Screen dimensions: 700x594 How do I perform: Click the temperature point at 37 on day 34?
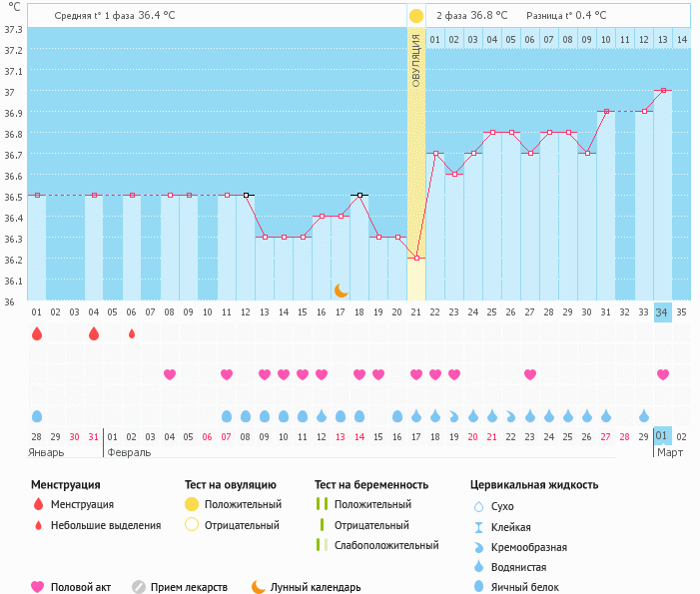pos(663,90)
